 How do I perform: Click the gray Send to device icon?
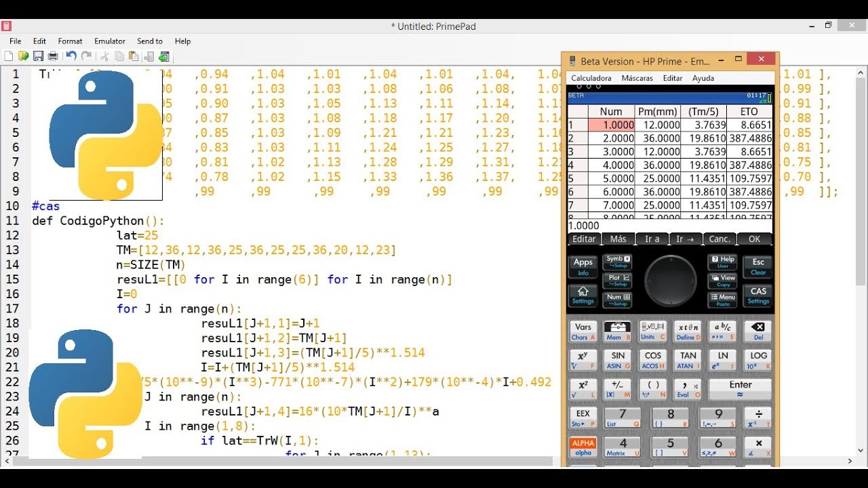pyautogui.click(x=149, y=56)
